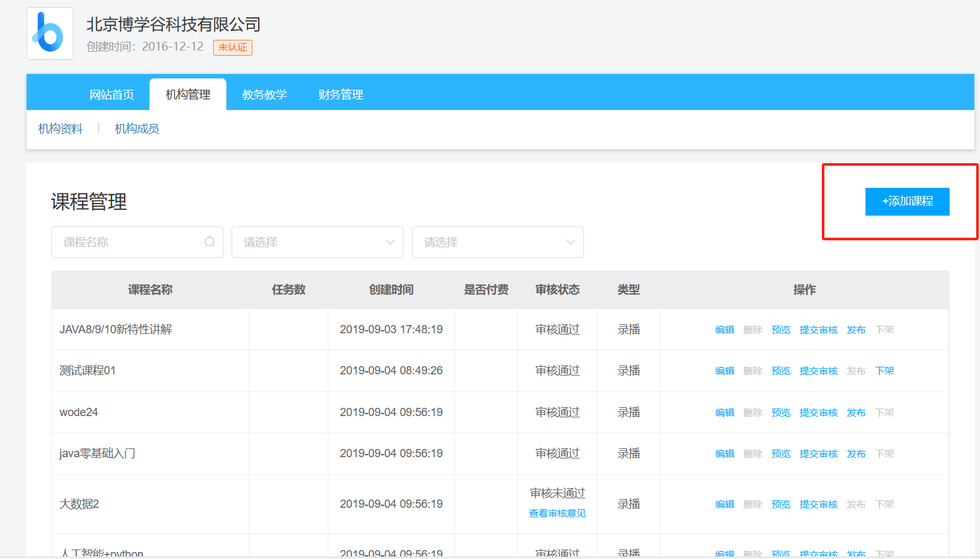Click the 2019-09-04 08:49:26 date cell

[391, 371]
